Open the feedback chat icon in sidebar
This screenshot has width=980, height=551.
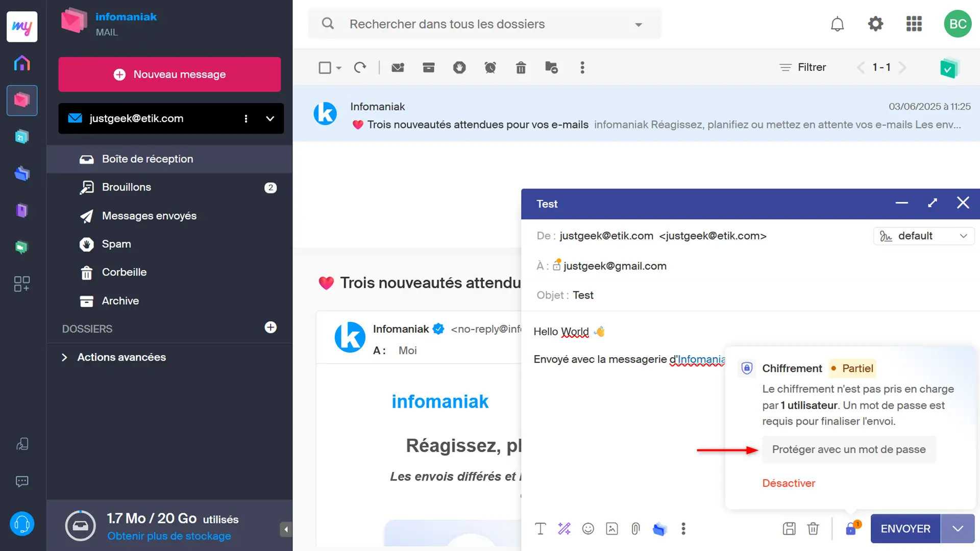[x=22, y=481]
